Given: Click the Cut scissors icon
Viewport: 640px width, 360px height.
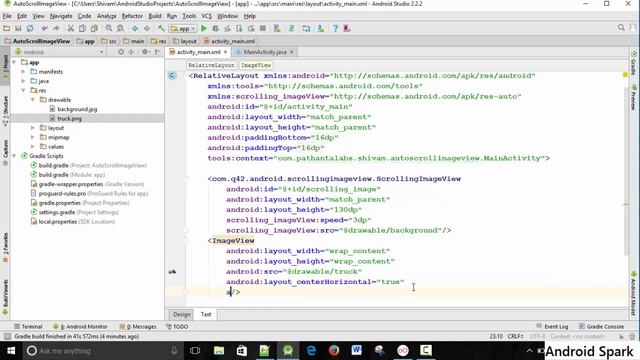Looking at the screenshot, I should click(71, 29).
